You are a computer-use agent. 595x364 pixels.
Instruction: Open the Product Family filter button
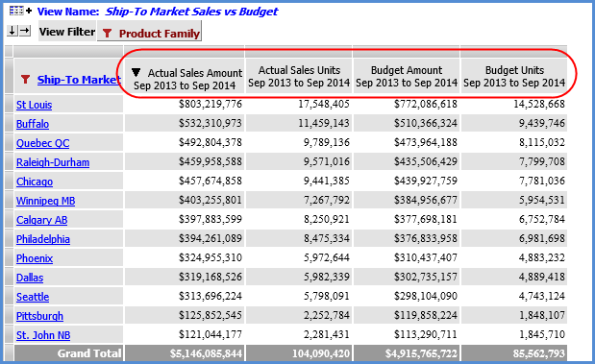coord(149,31)
